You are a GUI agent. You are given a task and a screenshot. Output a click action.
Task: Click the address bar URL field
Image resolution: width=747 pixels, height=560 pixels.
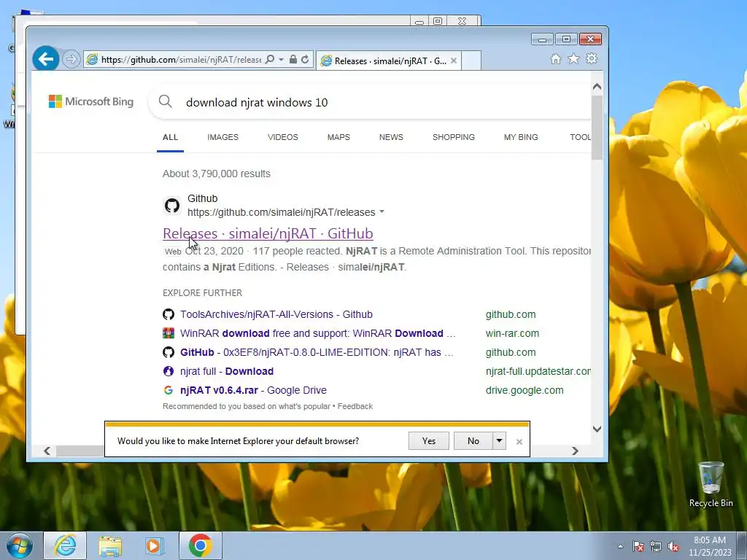(x=181, y=60)
